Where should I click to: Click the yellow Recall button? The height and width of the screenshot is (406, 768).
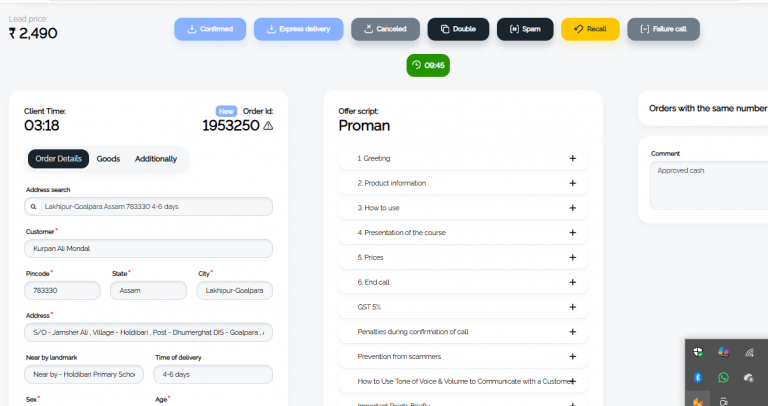(590, 29)
